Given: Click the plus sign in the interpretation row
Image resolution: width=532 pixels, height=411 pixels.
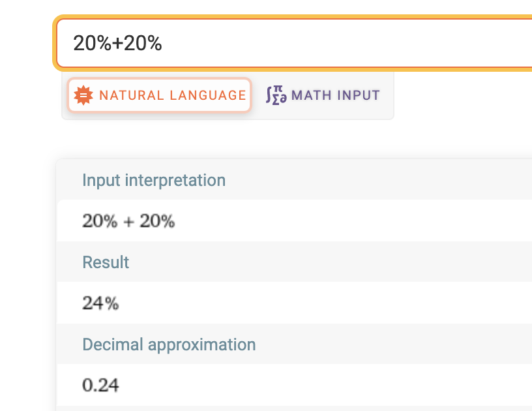Looking at the screenshot, I should point(128,222).
